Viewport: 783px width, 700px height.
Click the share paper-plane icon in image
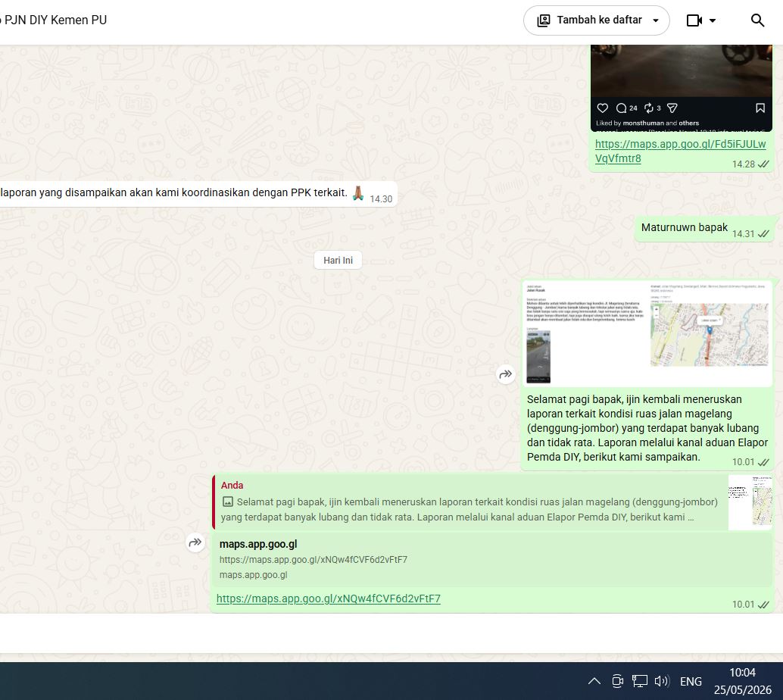click(672, 108)
